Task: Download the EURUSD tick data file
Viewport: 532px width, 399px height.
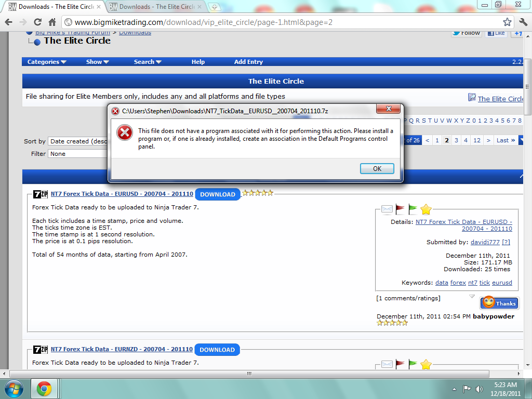Action: click(x=218, y=194)
